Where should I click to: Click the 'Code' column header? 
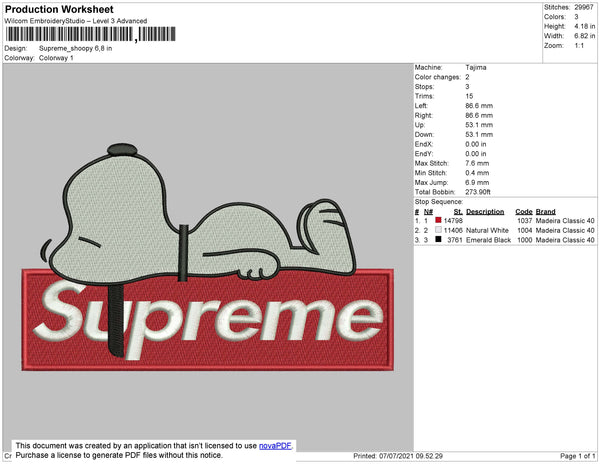[x=523, y=212]
